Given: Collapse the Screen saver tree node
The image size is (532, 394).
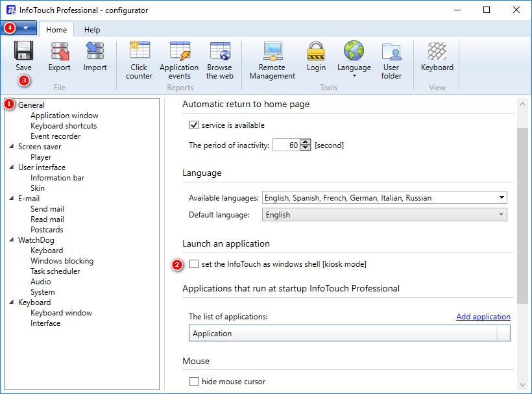Looking at the screenshot, I should [12, 147].
